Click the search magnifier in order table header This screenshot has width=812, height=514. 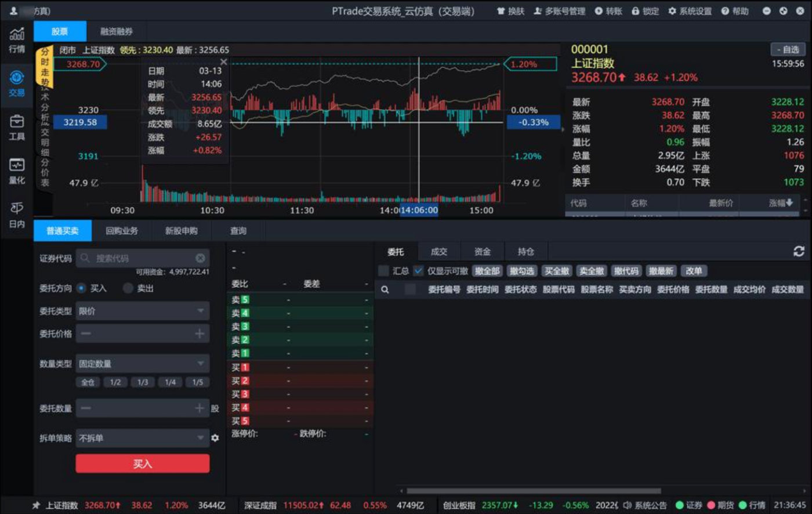385,289
